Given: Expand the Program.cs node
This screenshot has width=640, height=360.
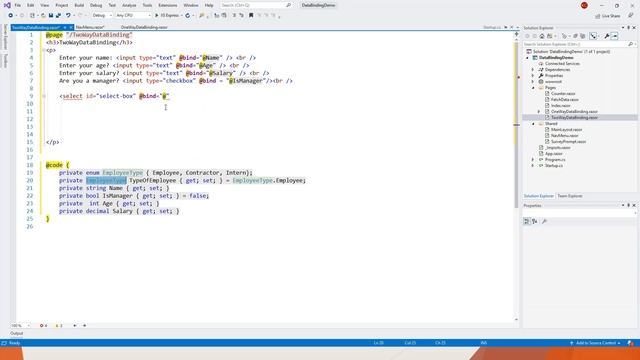Looking at the screenshot, I should pos(533,160).
